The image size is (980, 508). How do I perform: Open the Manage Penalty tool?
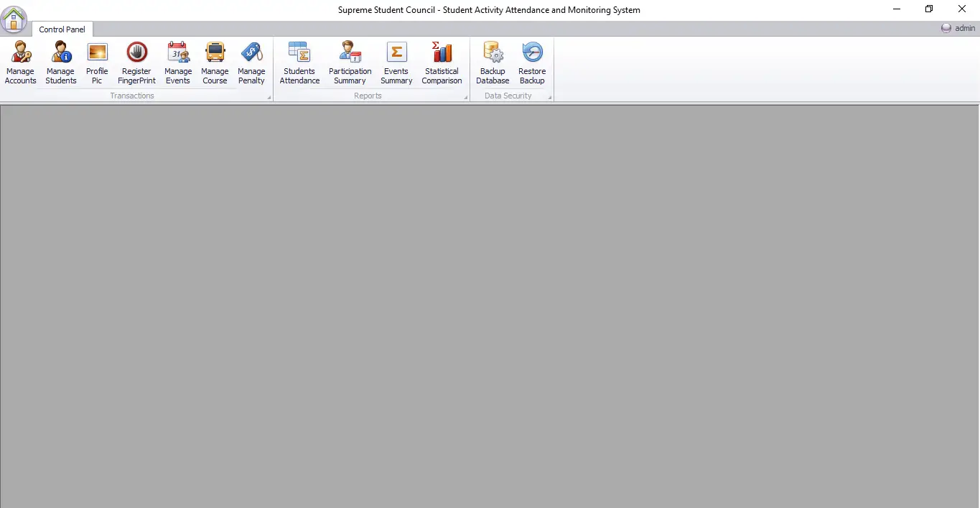pos(251,63)
